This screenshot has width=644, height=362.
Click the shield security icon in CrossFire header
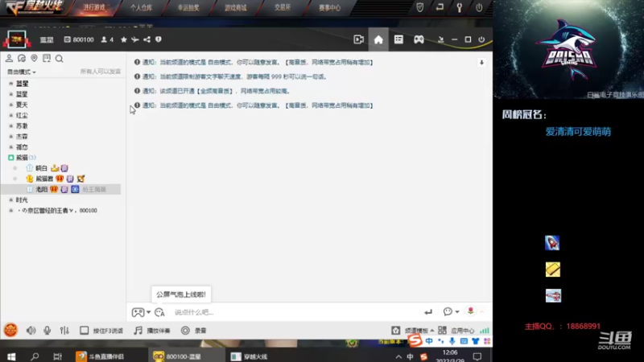pos(419,7)
